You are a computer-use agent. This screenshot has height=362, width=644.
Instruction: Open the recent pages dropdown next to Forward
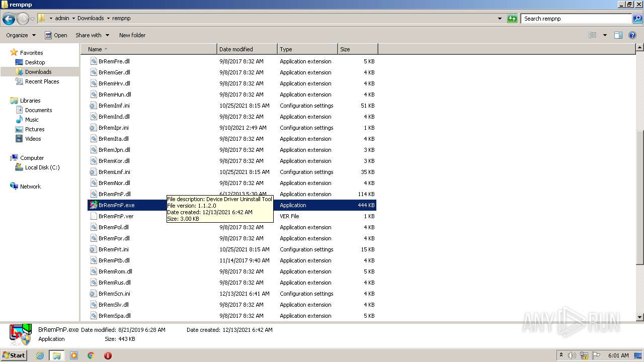click(x=32, y=19)
